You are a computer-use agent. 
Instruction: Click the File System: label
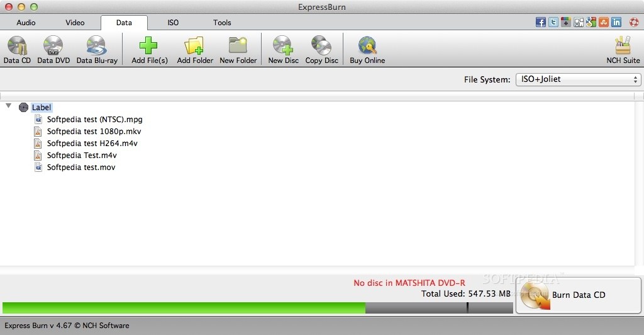487,79
